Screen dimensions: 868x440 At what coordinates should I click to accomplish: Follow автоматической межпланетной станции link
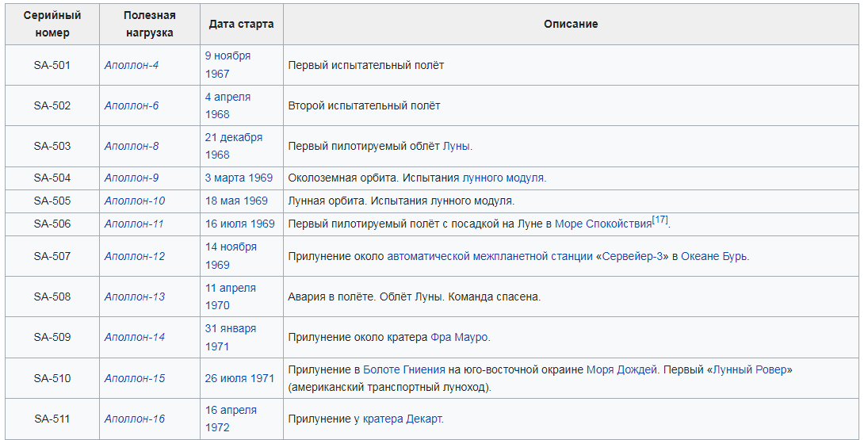[x=489, y=256]
